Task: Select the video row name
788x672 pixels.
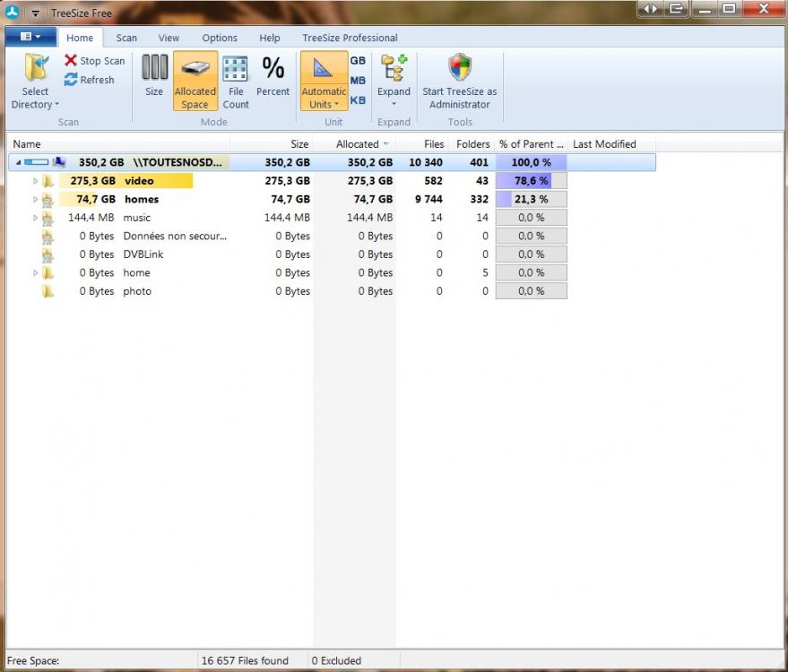Action: [139, 181]
